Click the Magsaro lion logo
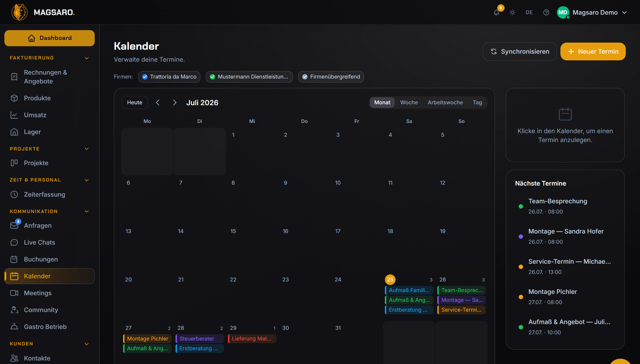Screen dimensions: 640x364 (x=19, y=12)
